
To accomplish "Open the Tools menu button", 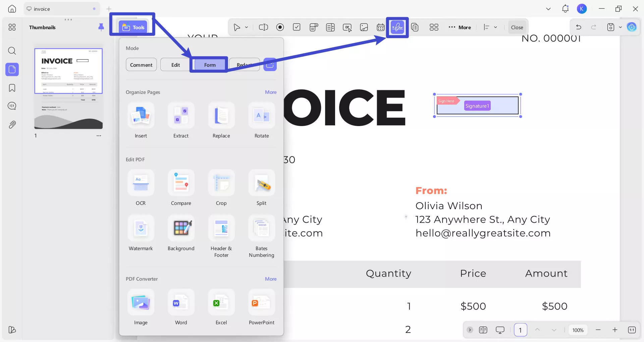I will click(133, 27).
